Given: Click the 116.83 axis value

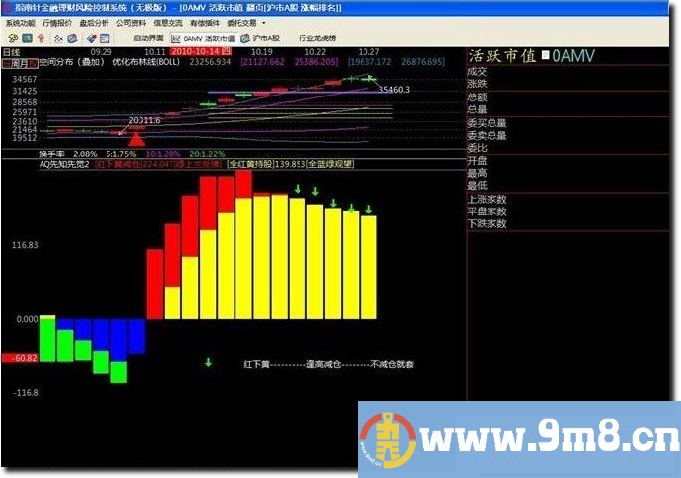Looking at the screenshot, I should (x=25, y=245).
